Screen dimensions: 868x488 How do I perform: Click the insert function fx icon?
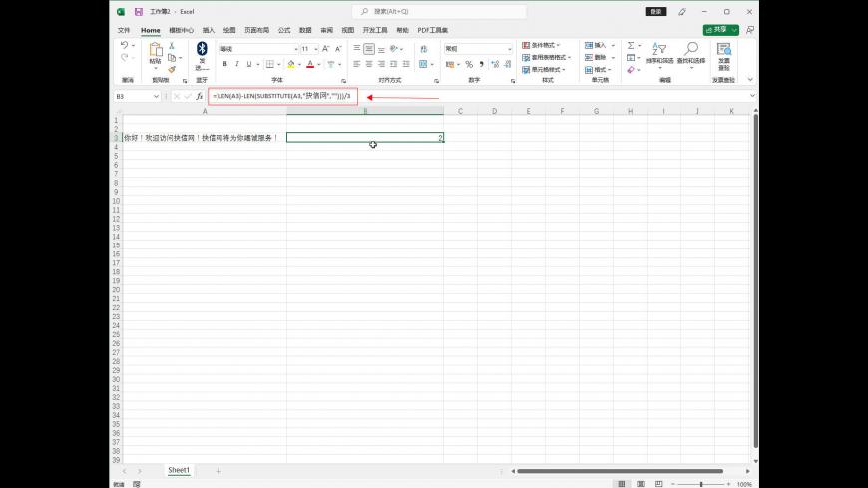[x=199, y=96]
